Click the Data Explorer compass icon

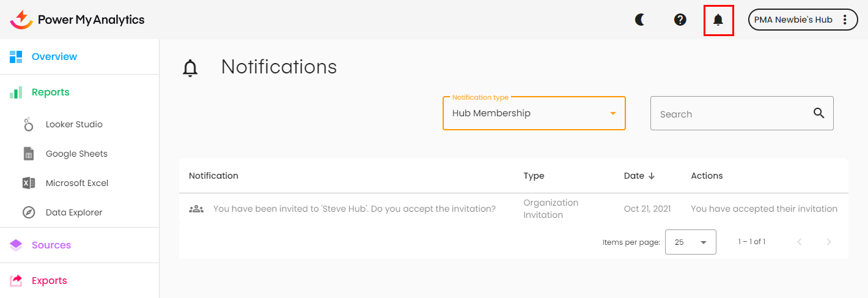[x=28, y=212]
